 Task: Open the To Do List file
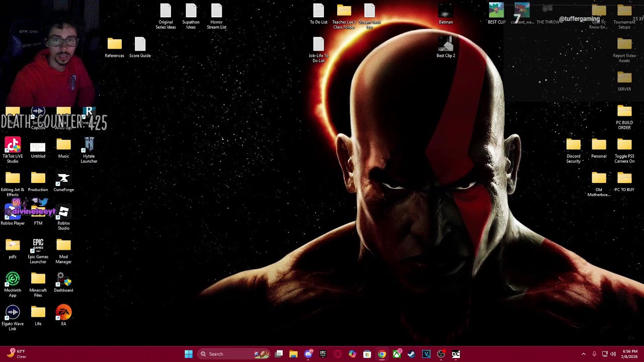pos(318,14)
